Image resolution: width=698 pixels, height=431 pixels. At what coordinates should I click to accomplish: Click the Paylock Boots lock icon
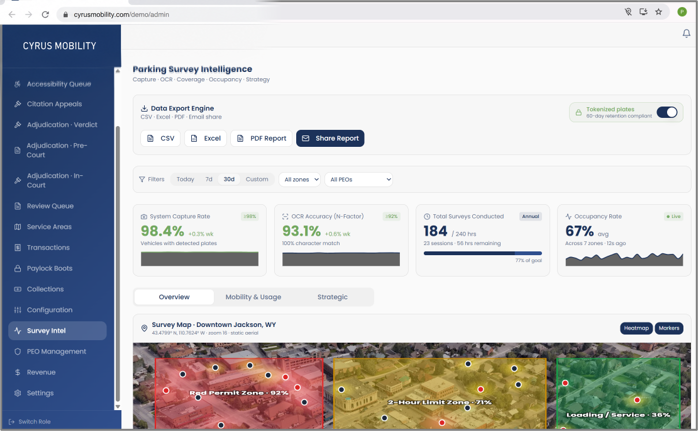tap(17, 268)
